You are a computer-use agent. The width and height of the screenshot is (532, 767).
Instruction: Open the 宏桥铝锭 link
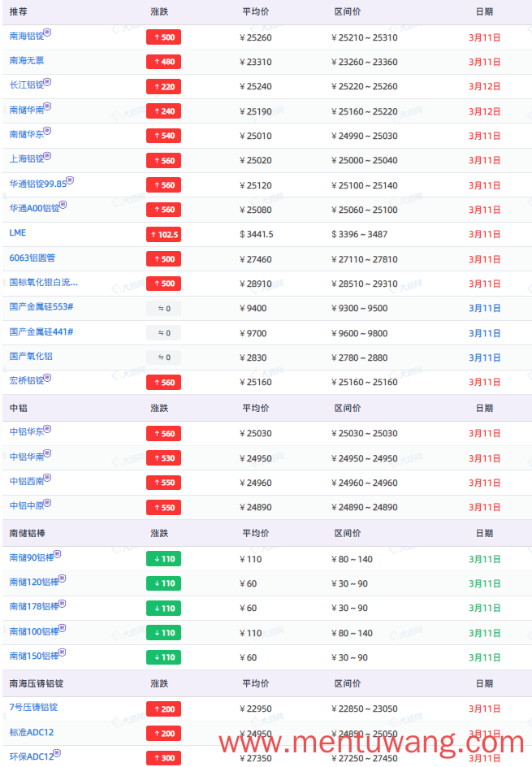pyautogui.click(x=27, y=380)
